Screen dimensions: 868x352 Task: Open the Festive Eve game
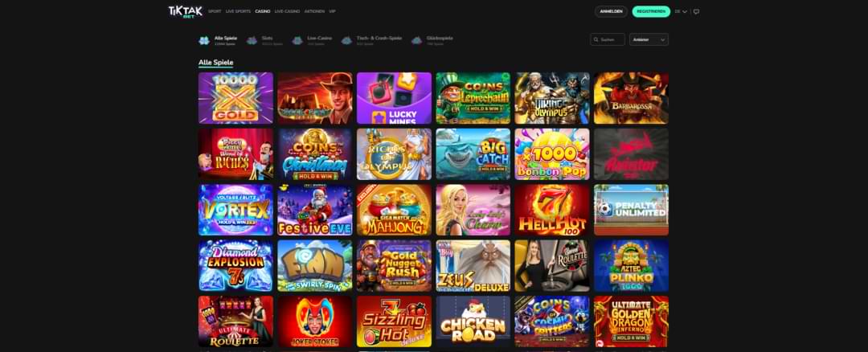[315, 210]
